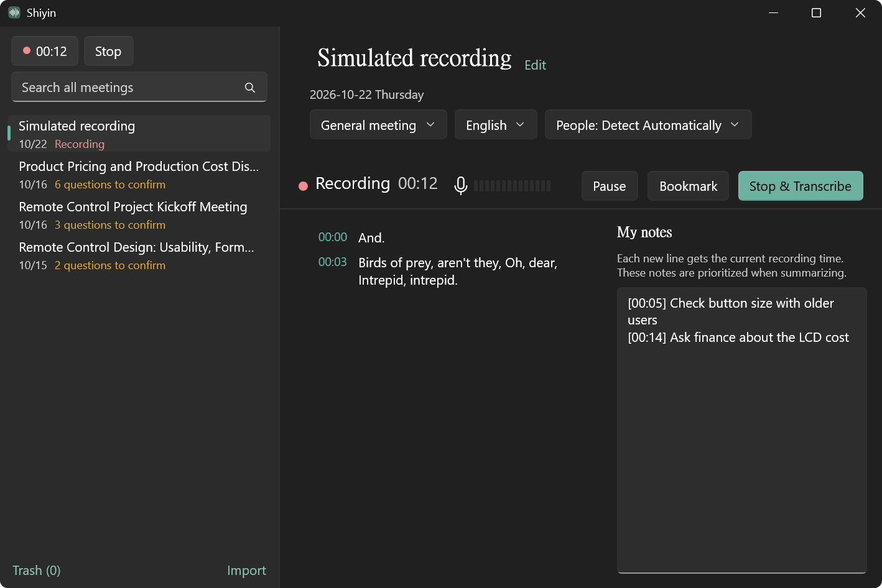This screenshot has width=882, height=588.
Task: Click inside the My notes text area
Action: [741, 430]
